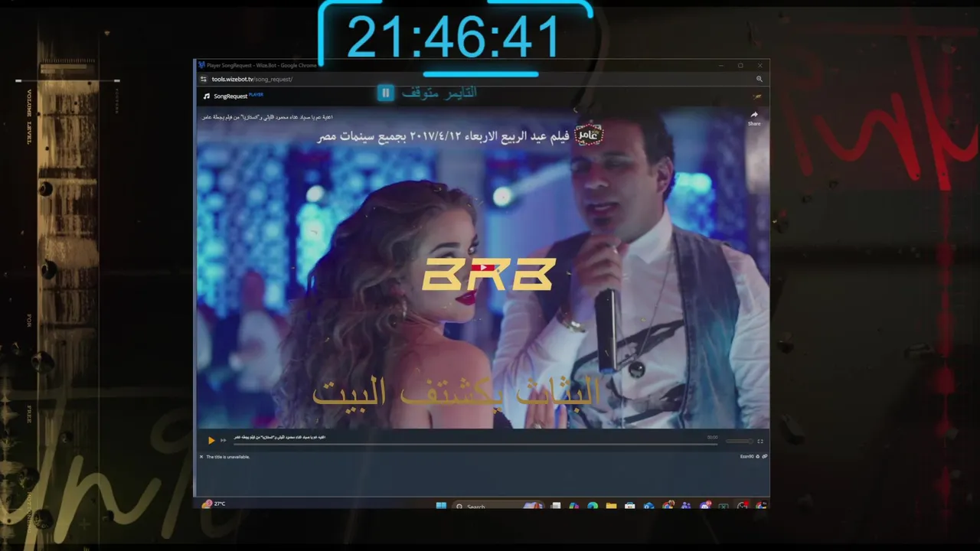Click the zoom magnifier in Chrome's address bar

tap(759, 79)
